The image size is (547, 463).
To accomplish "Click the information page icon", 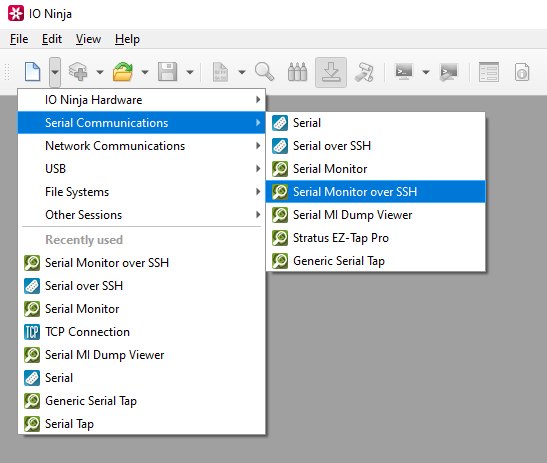I will [522, 72].
